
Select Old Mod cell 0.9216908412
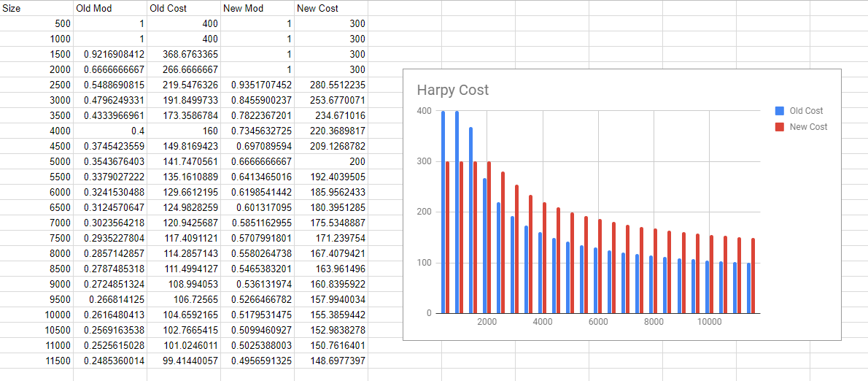pos(110,54)
